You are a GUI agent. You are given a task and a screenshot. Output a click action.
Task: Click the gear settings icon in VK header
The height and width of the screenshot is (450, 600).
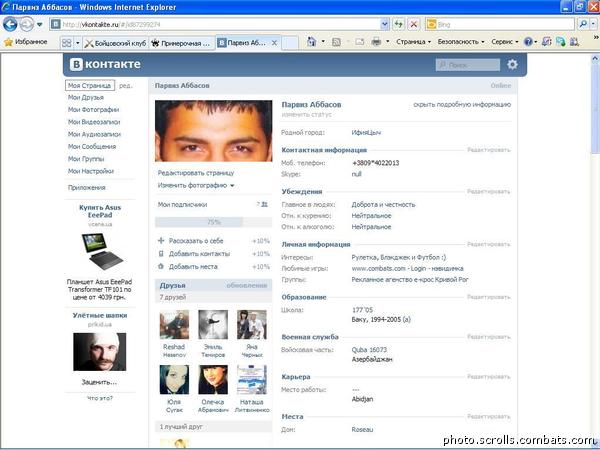(512, 64)
